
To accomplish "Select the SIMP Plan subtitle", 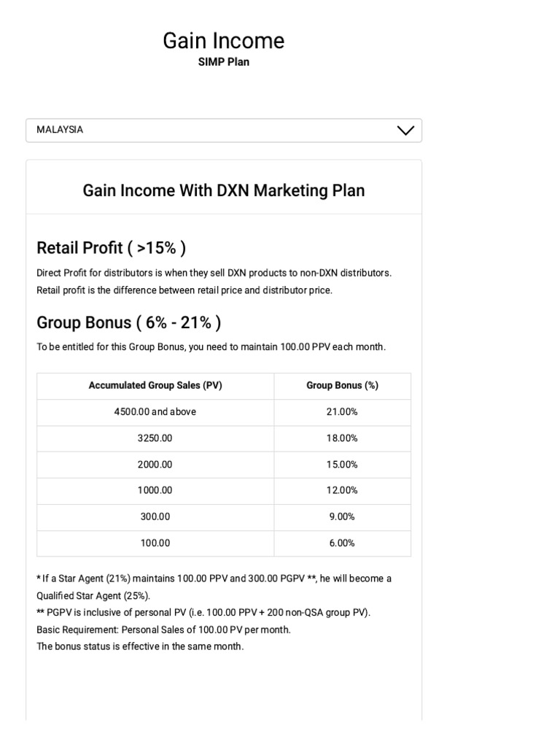I will 223,62.
